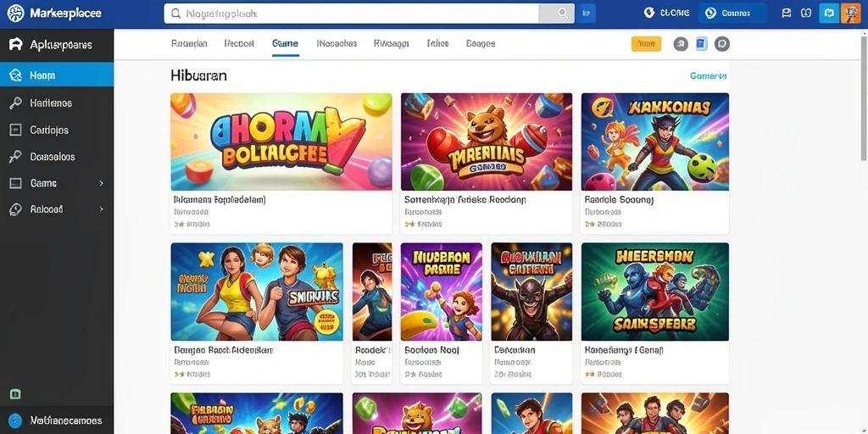
Task: Click the Marketplace logo icon in header
Action: [x=15, y=14]
